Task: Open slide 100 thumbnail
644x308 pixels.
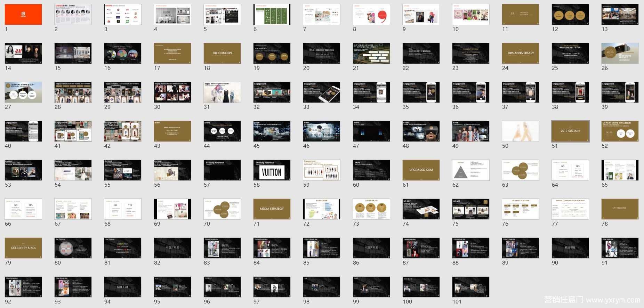Action: coord(421,287)
